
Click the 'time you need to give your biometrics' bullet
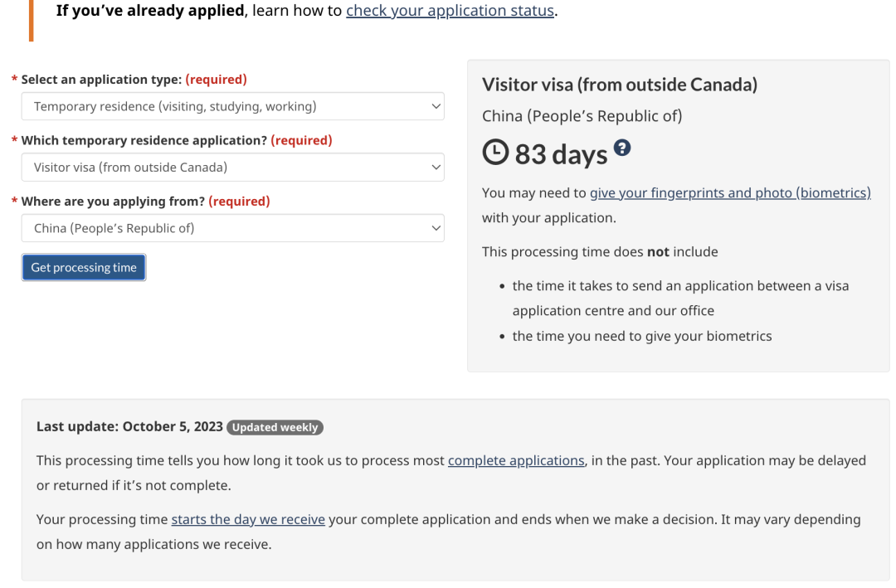(x=642, y=336)
